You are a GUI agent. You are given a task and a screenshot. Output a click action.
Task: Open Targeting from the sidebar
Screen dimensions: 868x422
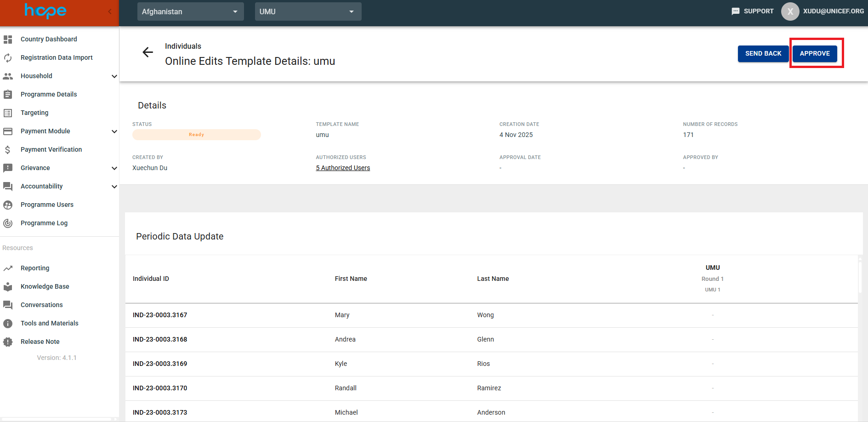34,113
